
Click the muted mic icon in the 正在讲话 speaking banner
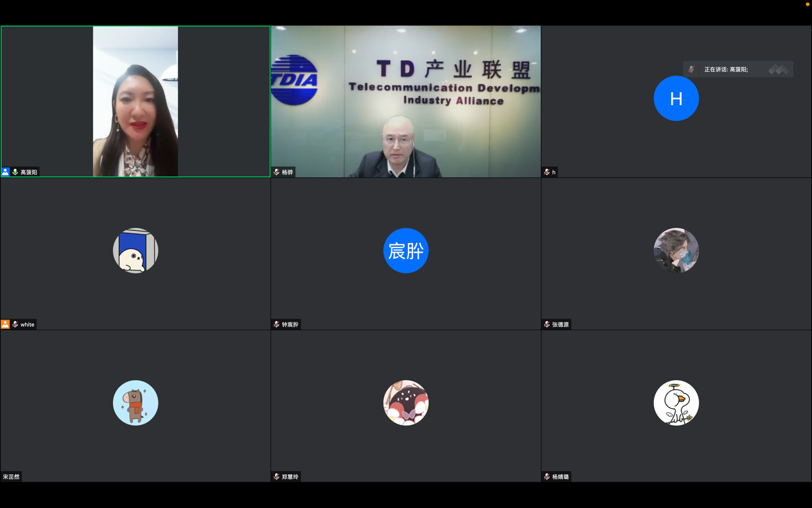pyautogui.click(x=691, y=69)
